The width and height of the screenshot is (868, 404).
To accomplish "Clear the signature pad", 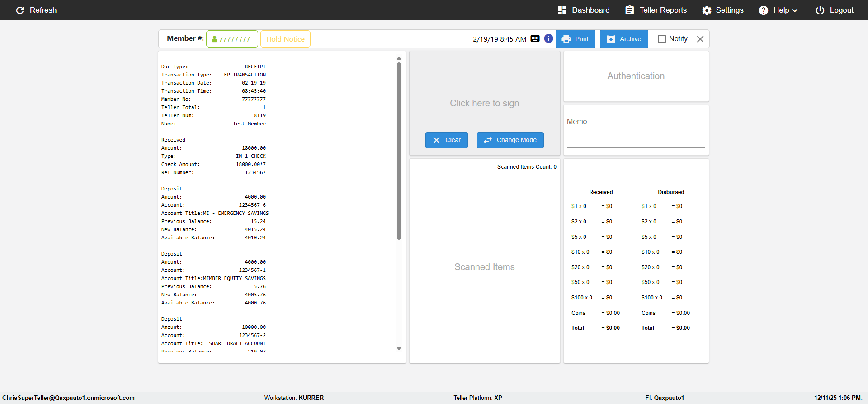I will pyautogui.click(x=446, y=140).
